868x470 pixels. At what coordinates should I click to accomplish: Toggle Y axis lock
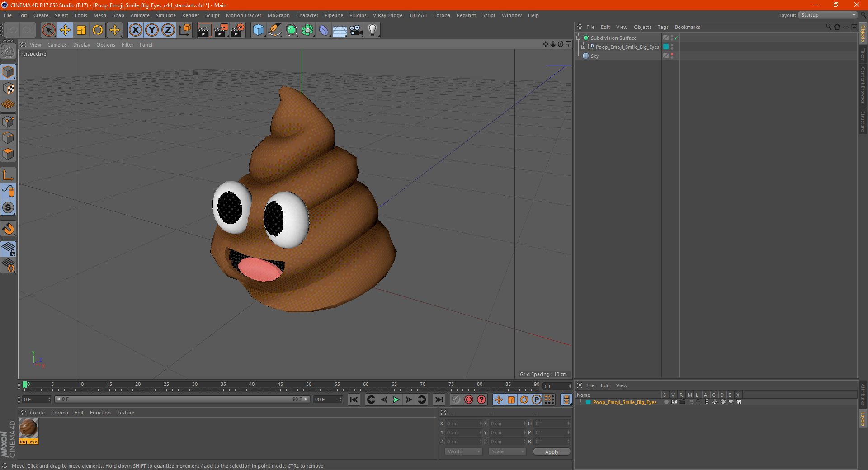[x=152, y=30]
